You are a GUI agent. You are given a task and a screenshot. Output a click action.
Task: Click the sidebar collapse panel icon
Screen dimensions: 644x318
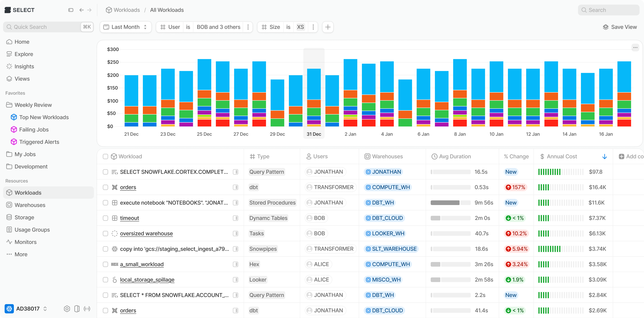(71, 10)
